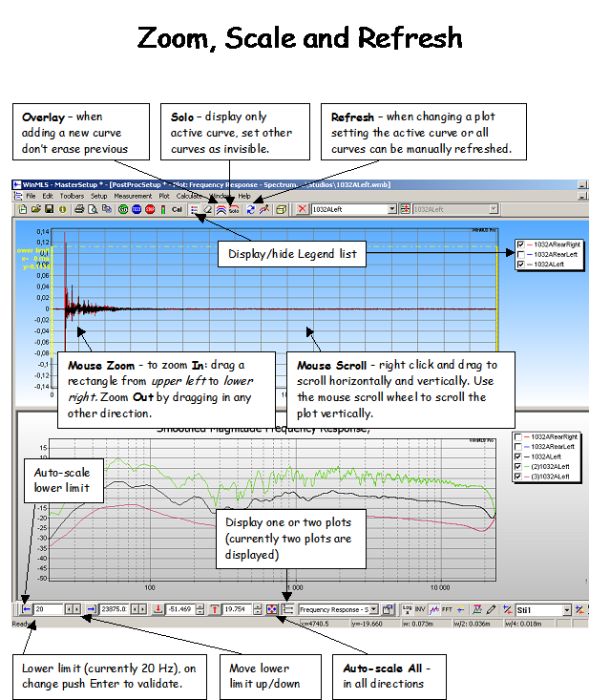Click the red down-arrow y-minimum icon

point(158,609)
